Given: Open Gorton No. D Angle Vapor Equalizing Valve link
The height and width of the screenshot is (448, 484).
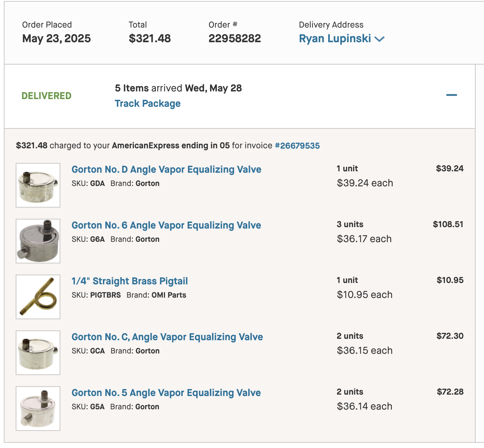Looking at the screenshot, I should point(166,169).
